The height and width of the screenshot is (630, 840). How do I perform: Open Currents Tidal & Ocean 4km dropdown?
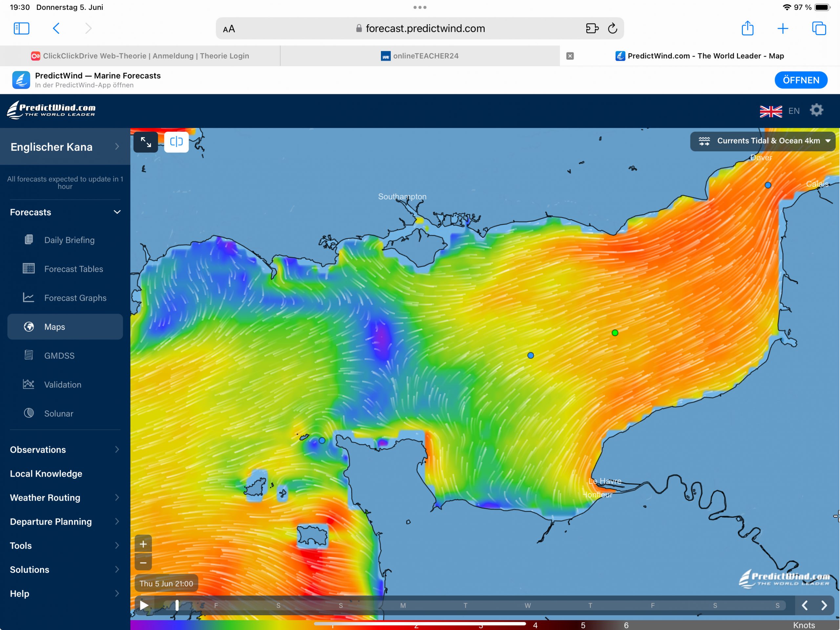click(763, 141)
